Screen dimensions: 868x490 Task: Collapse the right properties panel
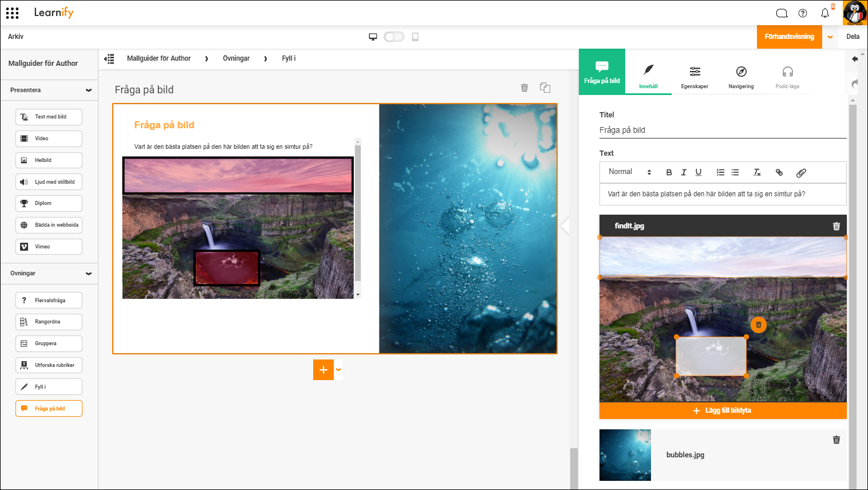(x=565, y=226)
